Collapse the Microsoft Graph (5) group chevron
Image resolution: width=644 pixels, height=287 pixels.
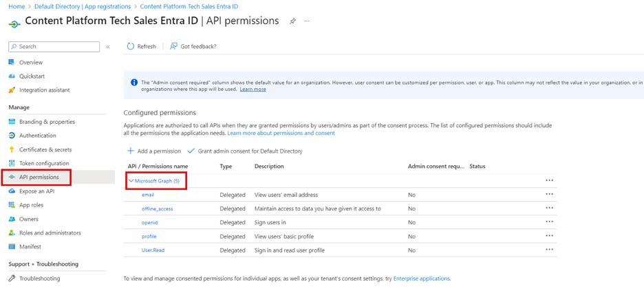click(x=131, y=180)
